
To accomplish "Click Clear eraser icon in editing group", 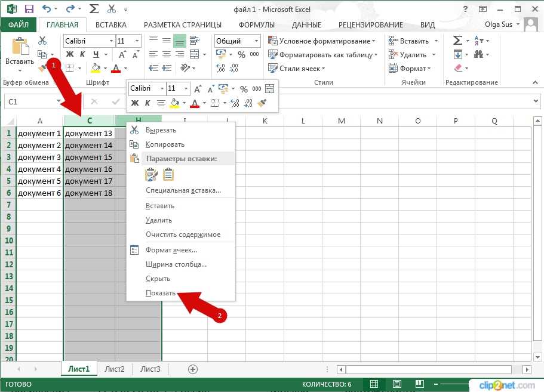I will [458, 68].
